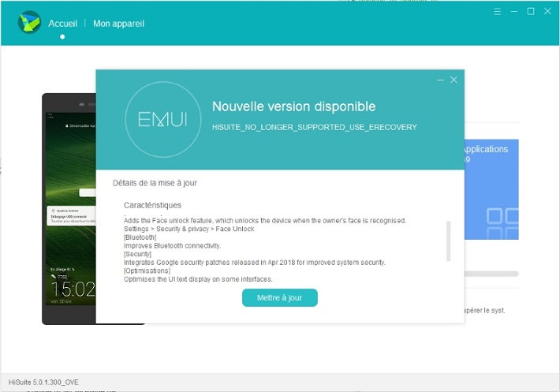Click the HiSuite logo icon
Screen dimensions: 560x392
pyautogui.click(x=29, y=23)
